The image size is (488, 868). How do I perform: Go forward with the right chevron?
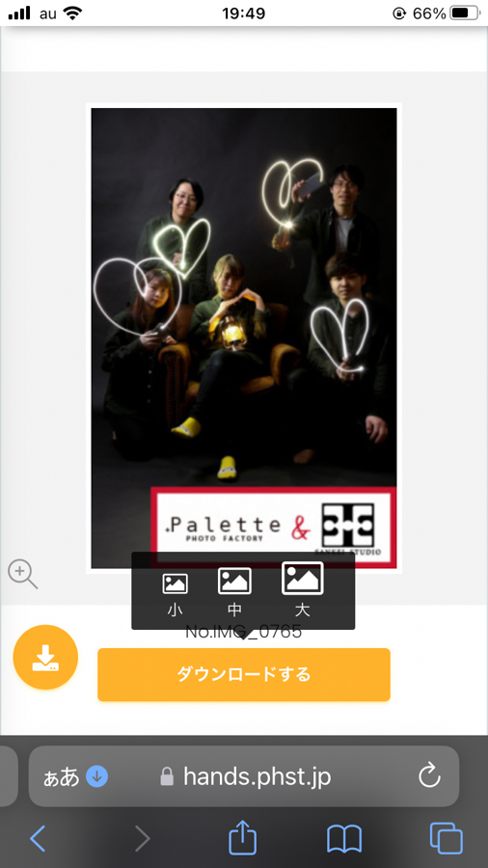coord(142,839)
